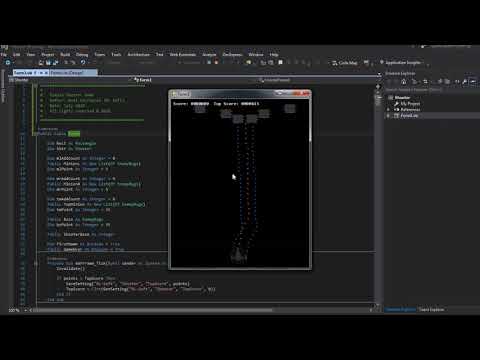This screenshot has height=360, width=480.
Task: Click the Redo toolbar icon
Action: click(95, 62)
